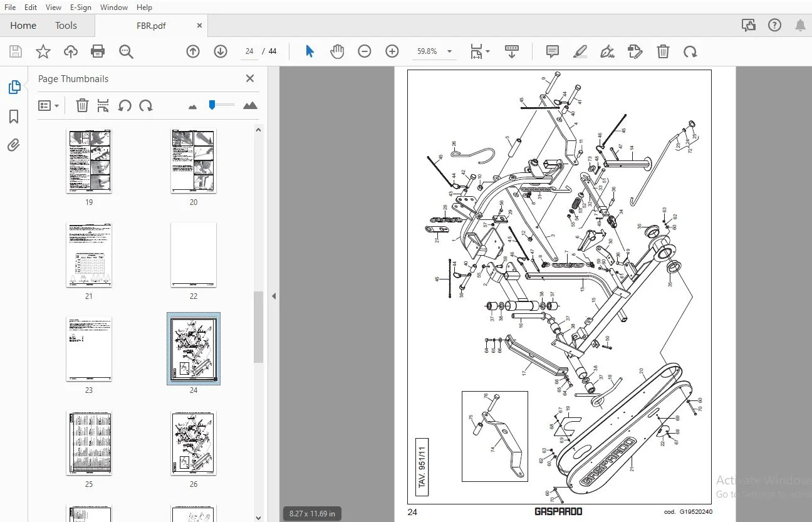Open the View menu

point(54,7)
